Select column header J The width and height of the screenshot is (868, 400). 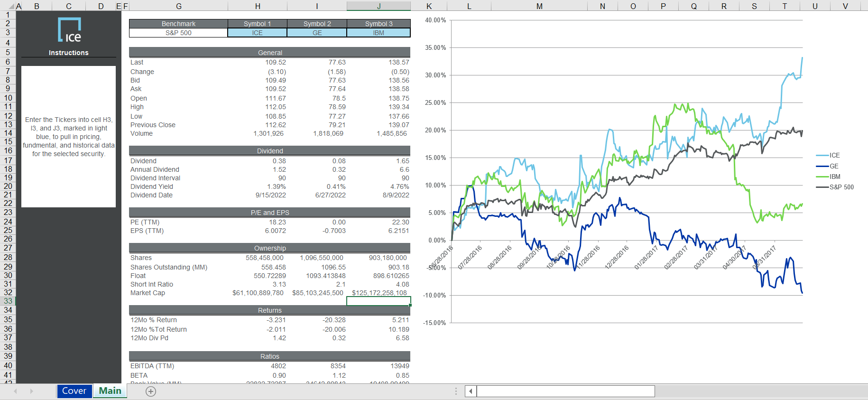(x=379, y=6)
